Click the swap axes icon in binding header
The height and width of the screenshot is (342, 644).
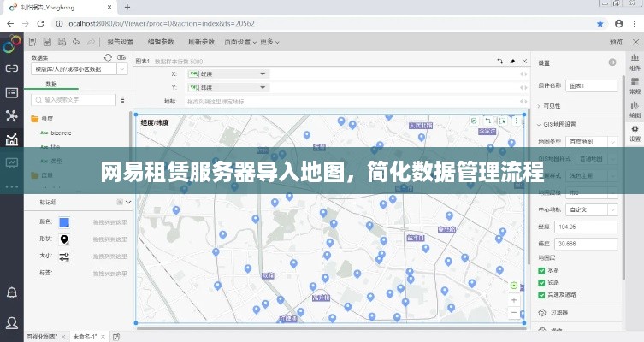click(x=499, y=62)
